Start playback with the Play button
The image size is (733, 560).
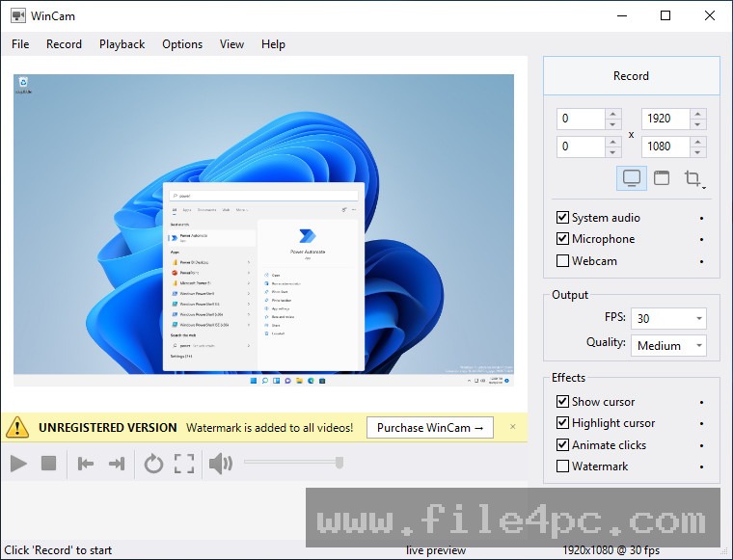click(x=18, y=464)
